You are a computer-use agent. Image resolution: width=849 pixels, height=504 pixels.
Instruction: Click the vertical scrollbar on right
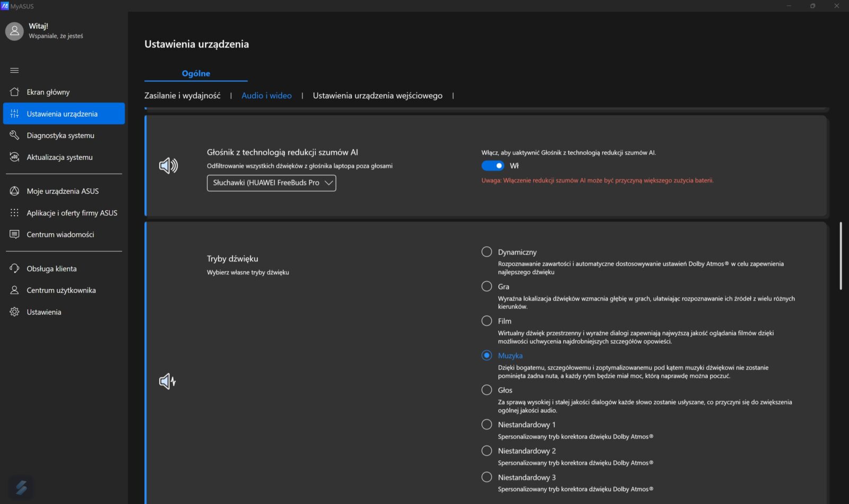(x=841, y=256)
